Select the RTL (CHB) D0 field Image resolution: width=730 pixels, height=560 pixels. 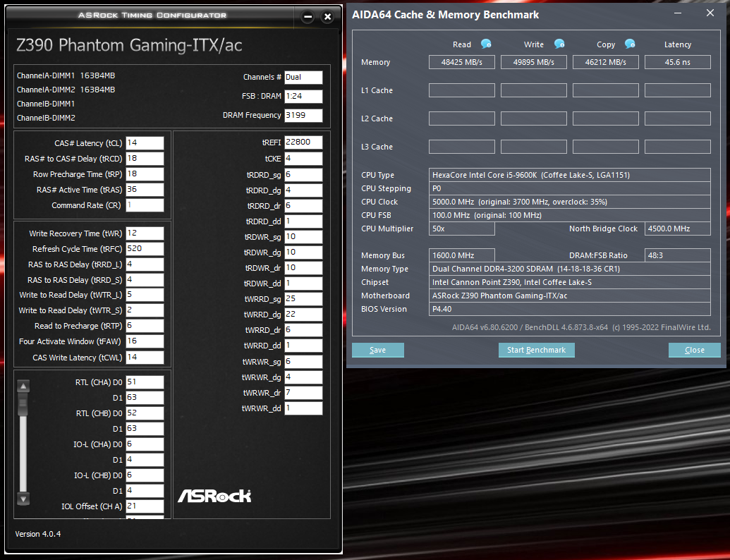tap(145, 413)
